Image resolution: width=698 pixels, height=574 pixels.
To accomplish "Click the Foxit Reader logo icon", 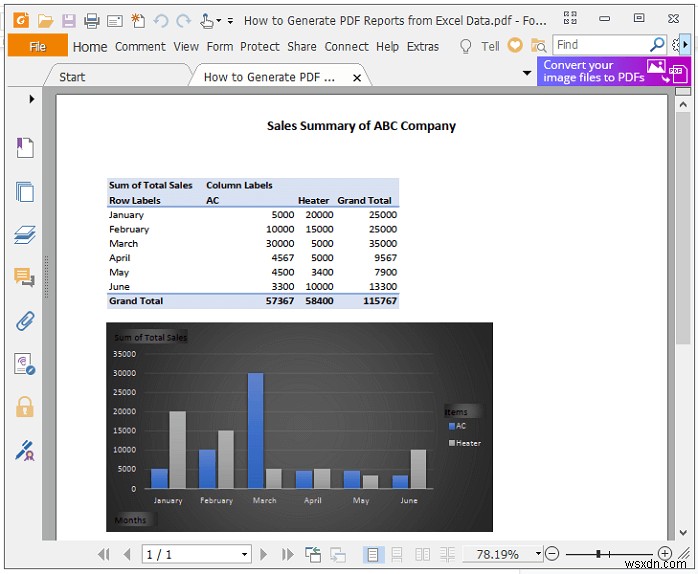I will [21, 20].
